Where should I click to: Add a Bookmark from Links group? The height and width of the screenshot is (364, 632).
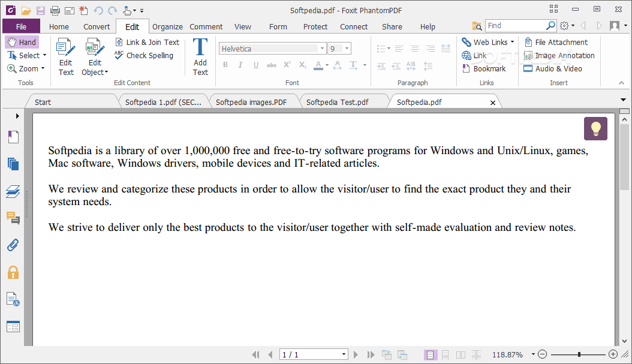pyautogui.click(x=484, y=69)
